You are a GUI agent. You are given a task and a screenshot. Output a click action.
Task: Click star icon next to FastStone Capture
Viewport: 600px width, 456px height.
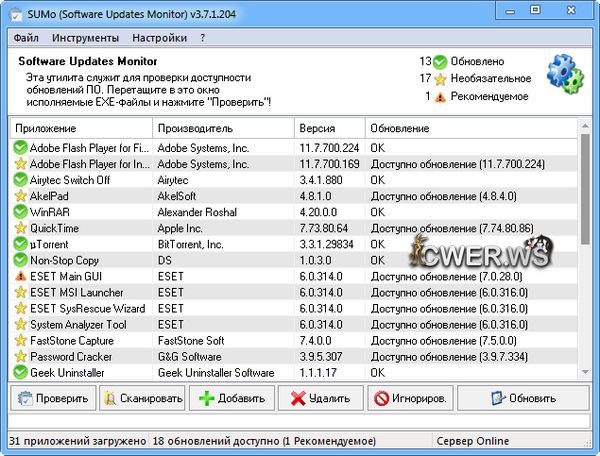coord(20,340)
